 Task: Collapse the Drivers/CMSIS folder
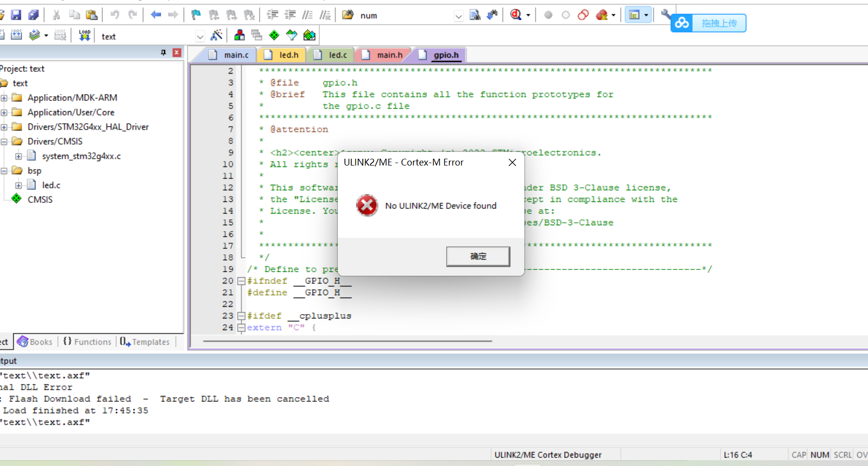(x=4, y=142)
